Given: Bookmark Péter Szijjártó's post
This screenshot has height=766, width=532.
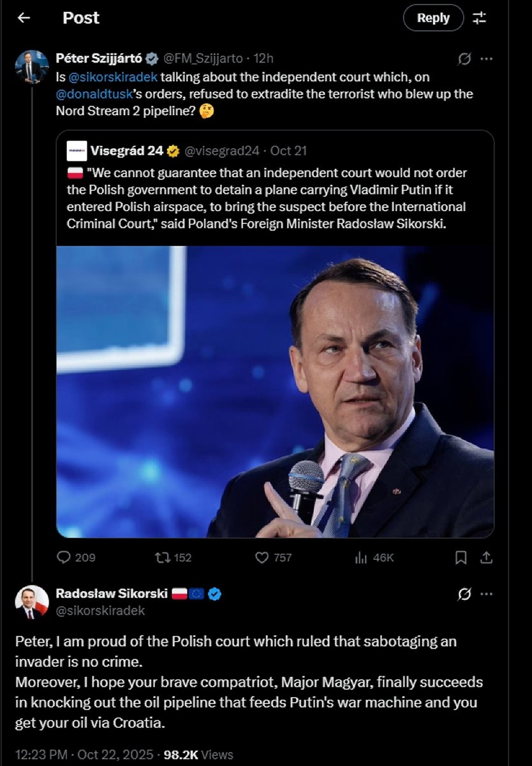Looking at the screenshot, I should (461, 557).
